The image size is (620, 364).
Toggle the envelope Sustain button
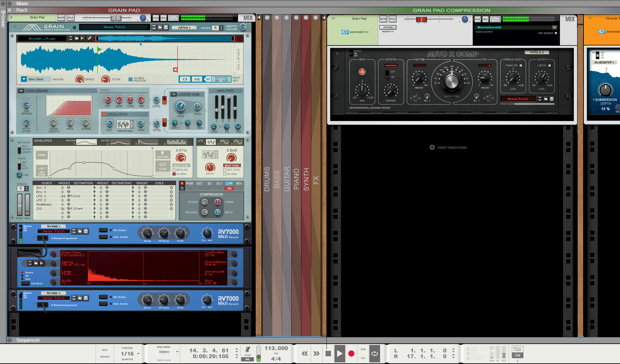163,155
